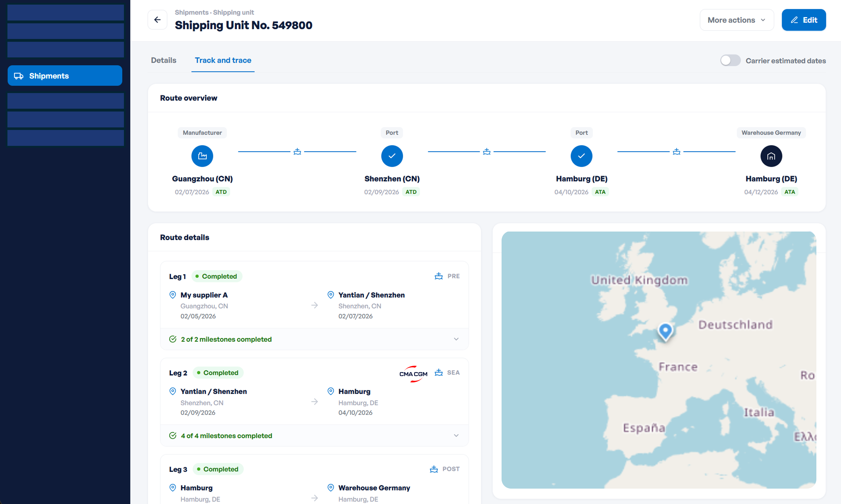This screenshot has width=841, height=504.
Task: Click the ship icon next to PRE
Action: coord(439,276)
